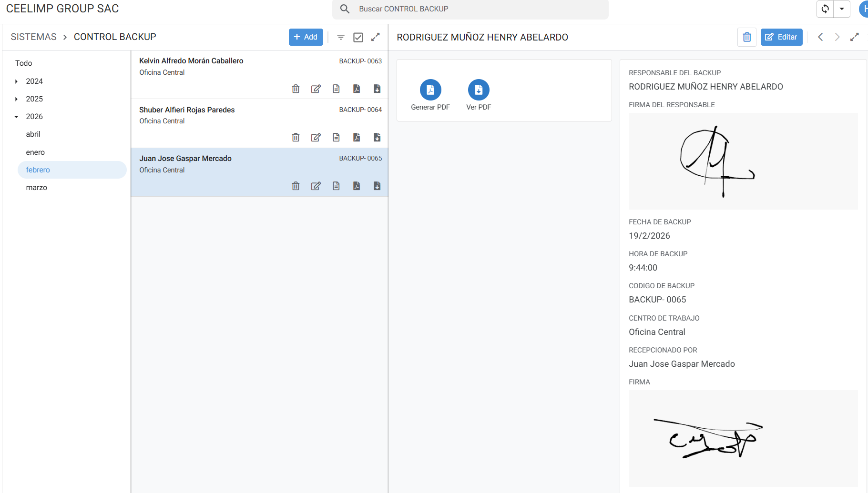Select enero under 2026

click(x=35, y=152)
